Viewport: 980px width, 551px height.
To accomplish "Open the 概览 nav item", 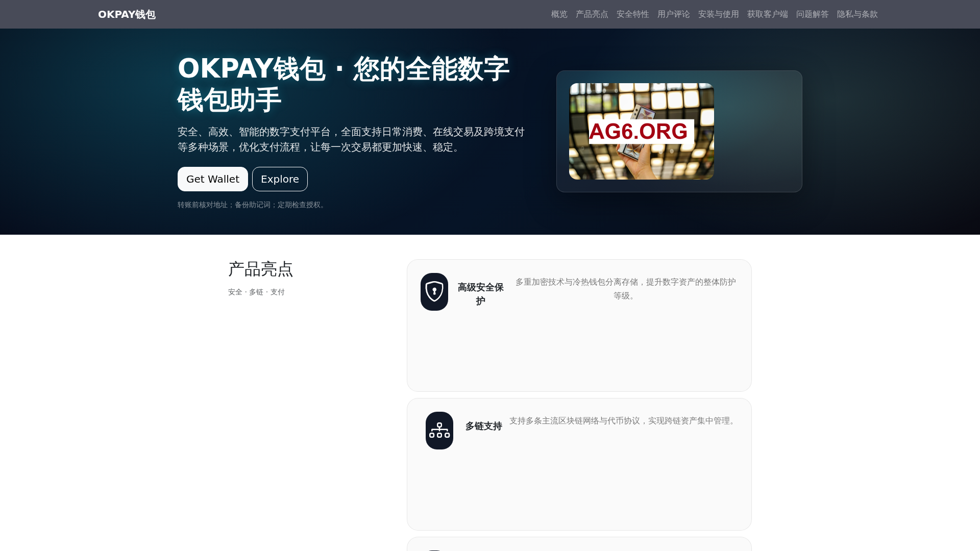I will (559, 14).
